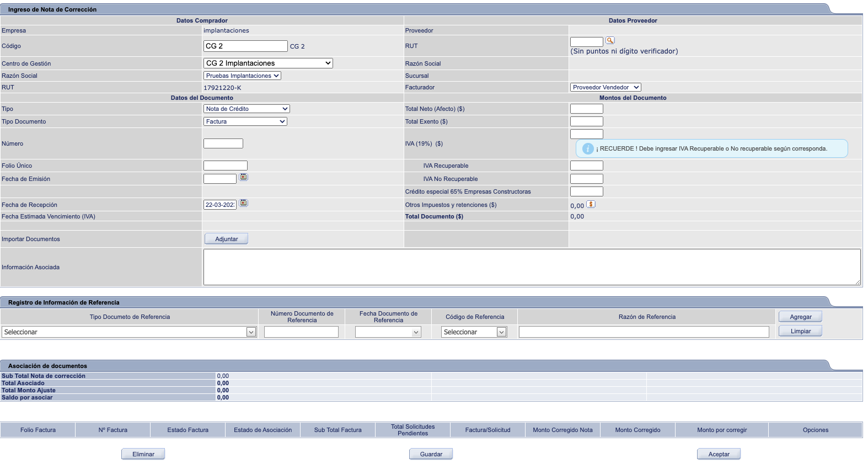Screen dimensions: 868x469
Task: Click the Folio Único input field
Action: coord(226,166)
